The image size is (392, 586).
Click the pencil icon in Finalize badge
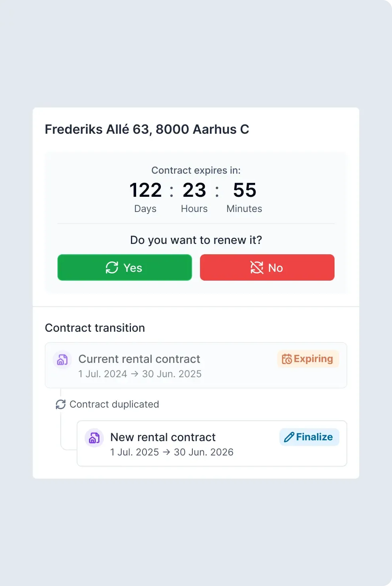tap(289, 437)
